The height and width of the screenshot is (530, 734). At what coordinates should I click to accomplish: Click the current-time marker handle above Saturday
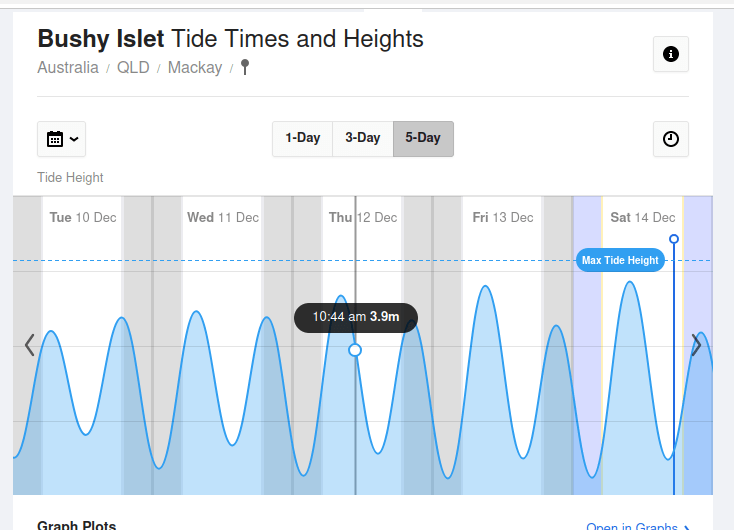click(x=674, y=239)
